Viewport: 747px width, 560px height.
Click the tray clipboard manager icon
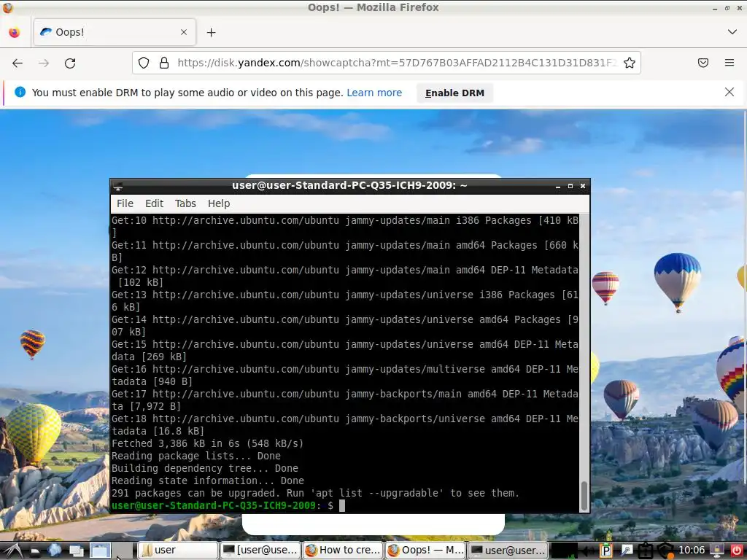645,551
